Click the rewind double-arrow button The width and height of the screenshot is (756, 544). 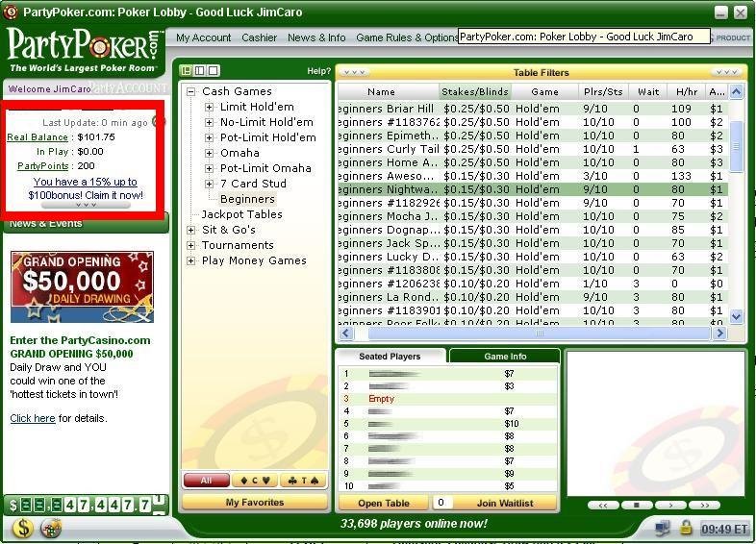tap(603, 505)
